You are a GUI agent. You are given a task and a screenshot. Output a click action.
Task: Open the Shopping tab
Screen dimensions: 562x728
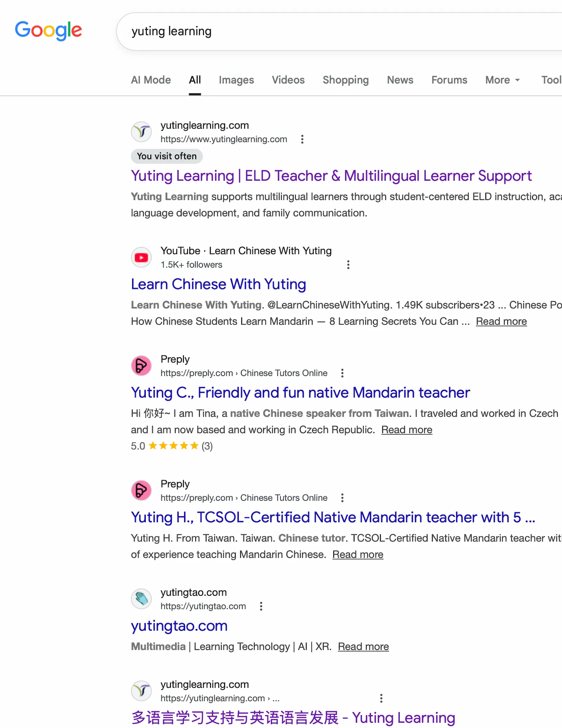346,80
